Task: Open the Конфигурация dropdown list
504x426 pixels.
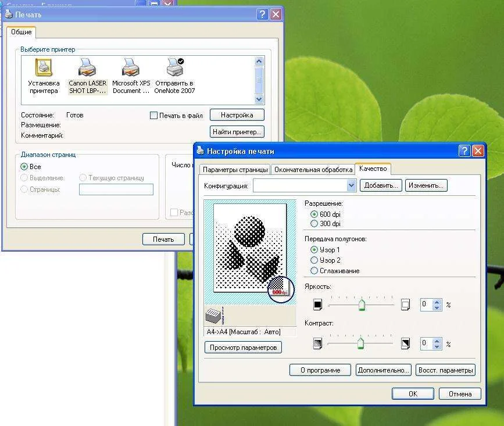Action: point(351,185)
